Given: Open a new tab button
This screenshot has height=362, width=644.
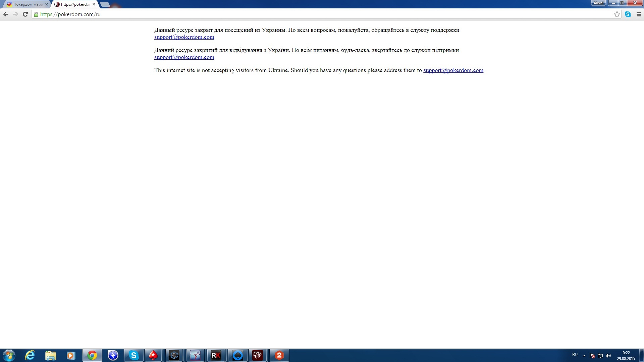Looking at the screenshot, I should pos(105,4).
